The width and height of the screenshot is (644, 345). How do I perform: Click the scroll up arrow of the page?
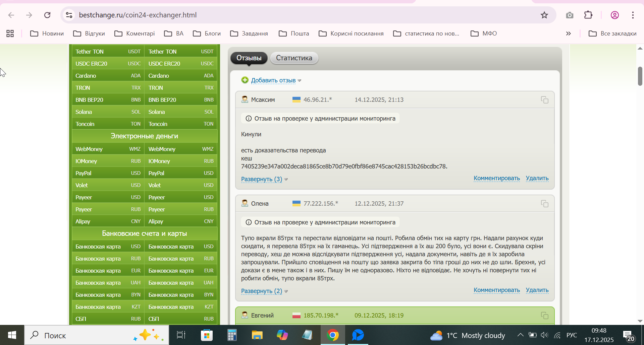click(640, 48)
